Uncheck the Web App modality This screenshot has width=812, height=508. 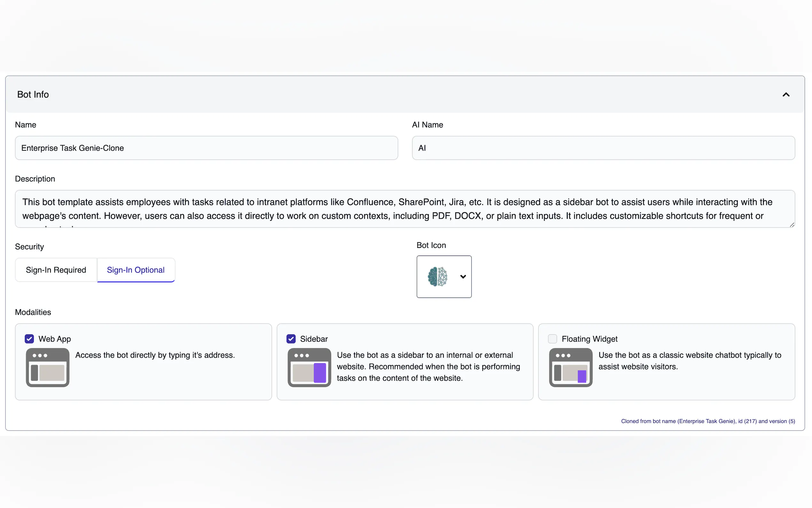(x=29, y=339)
